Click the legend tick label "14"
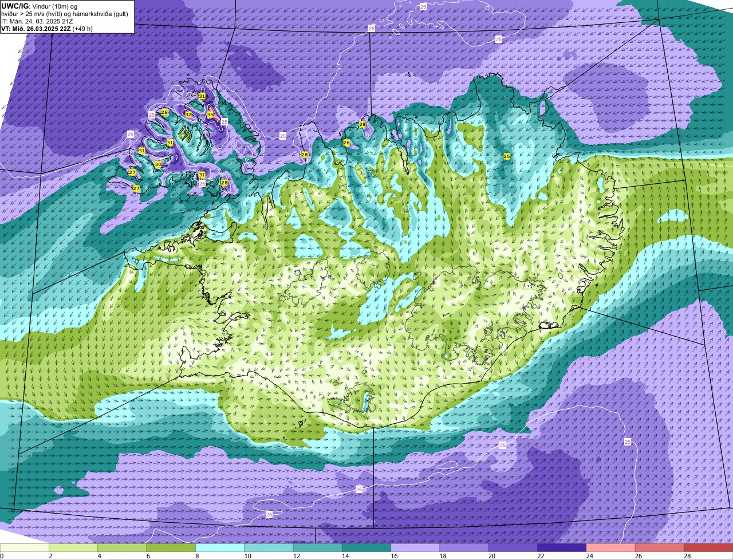 click(x=345, y=556)
